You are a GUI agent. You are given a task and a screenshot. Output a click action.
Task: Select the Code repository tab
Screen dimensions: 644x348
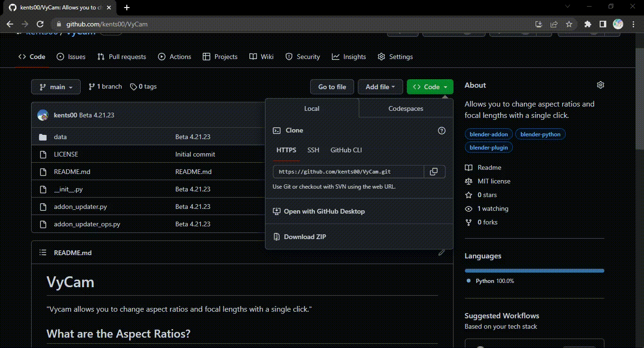tap(32, 57)
